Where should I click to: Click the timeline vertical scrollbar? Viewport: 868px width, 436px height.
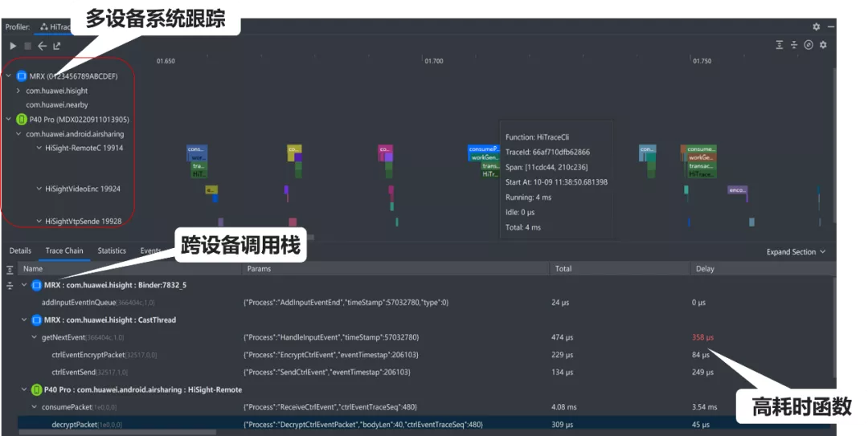point(833,145)
